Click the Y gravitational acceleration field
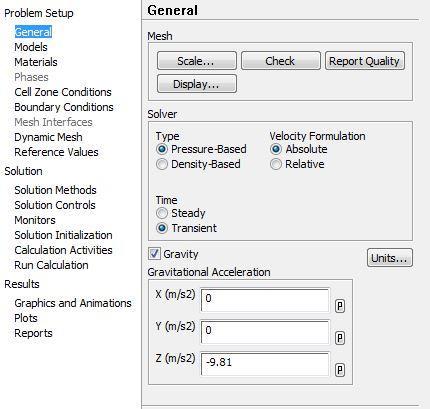This screenshot has width=430, height=409. [265, 332]
